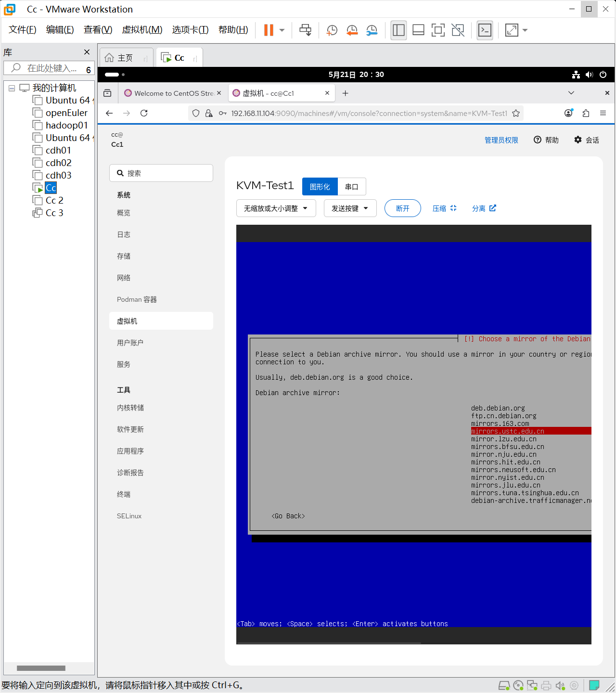The image size is (616, 693).
Task: Open the 查看(V) menu
Action: (x=98, y=30)
